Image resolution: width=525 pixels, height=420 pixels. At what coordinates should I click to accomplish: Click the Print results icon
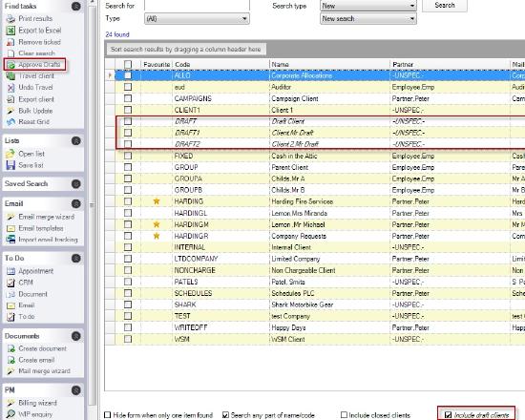(x=10, y=18)
